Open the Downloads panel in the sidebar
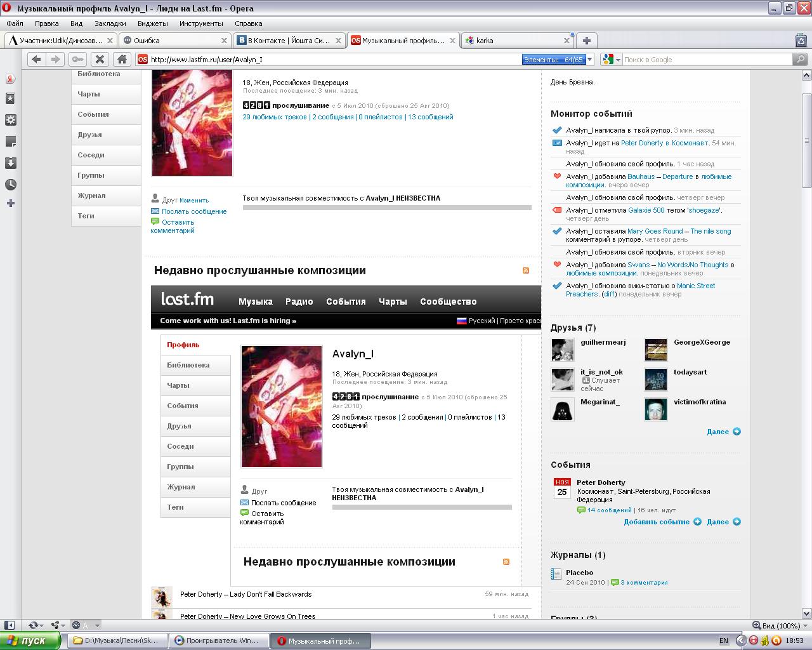812x650 pixels. (10, 163)
